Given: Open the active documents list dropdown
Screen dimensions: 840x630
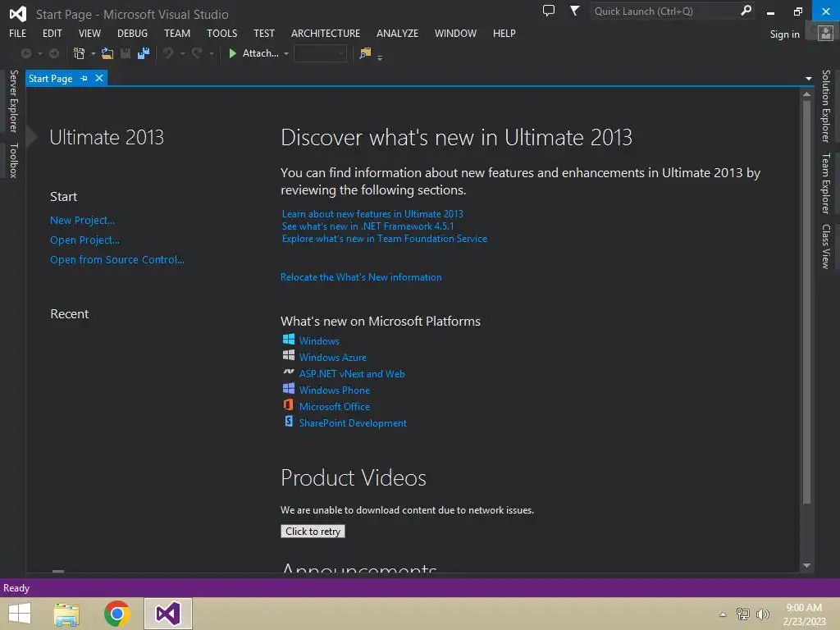Looking at the screenshot, I should pyautogui.click(x=808, y=79).
